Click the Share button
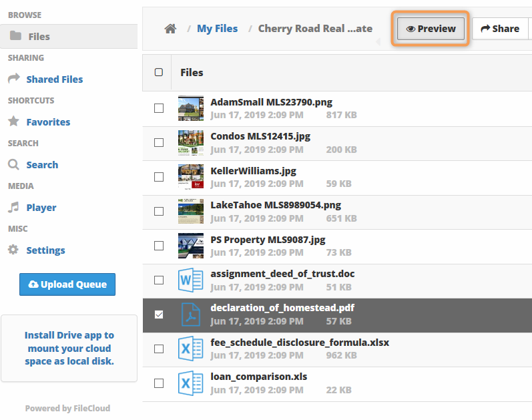This screenshot has height=420, width=532. click(500, 29)
